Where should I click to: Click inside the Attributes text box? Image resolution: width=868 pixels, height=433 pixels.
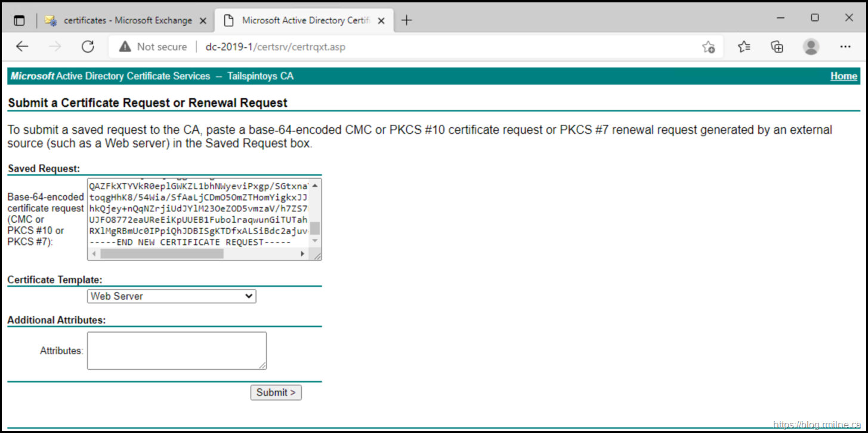177,351
